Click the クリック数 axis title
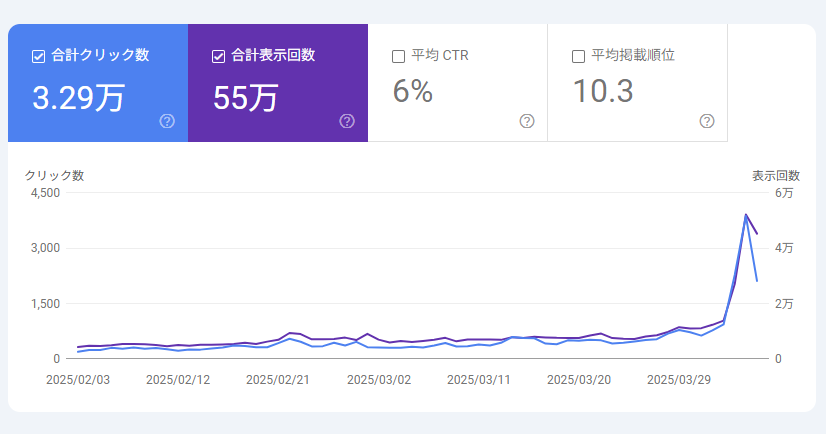Screen dimensions: 826x434 click(54, 176)
